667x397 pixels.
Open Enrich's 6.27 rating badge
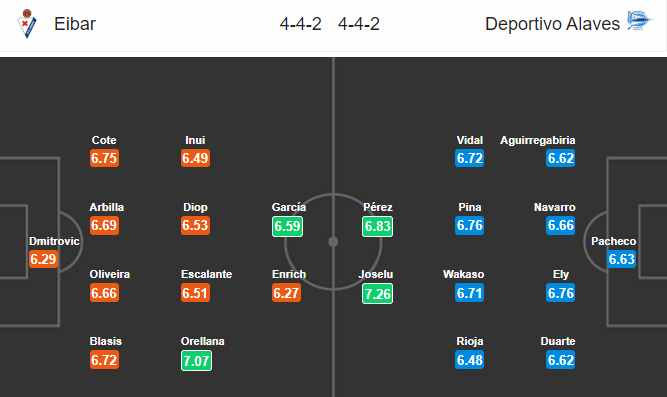286,293
